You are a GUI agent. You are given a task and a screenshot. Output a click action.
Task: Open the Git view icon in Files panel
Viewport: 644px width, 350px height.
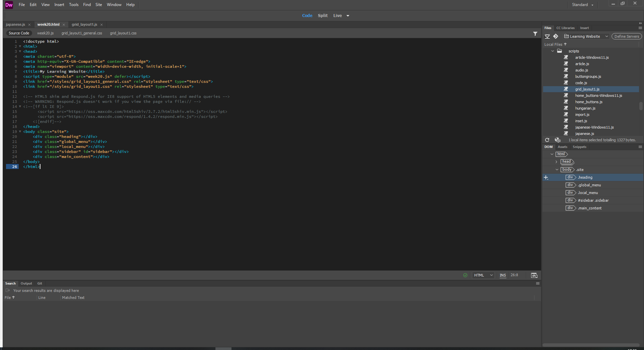pyautogui.click(x=556, y=36)
